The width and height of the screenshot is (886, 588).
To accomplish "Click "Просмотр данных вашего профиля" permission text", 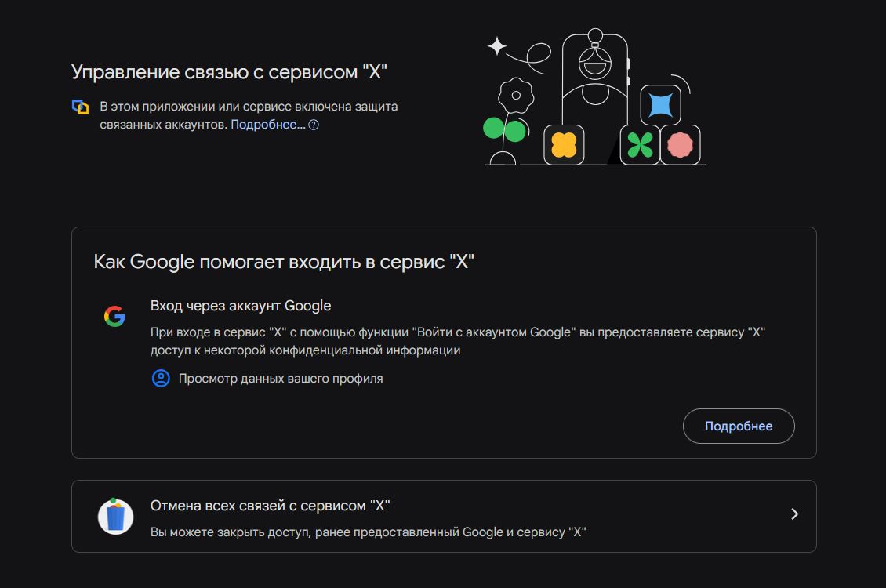I will 281,379.
